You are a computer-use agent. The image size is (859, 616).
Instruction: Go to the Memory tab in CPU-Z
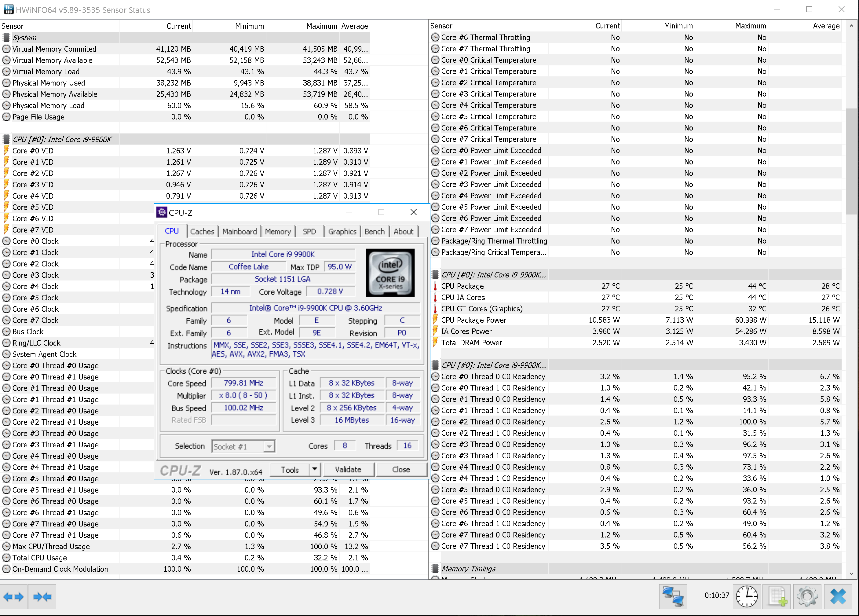[278, 231]
